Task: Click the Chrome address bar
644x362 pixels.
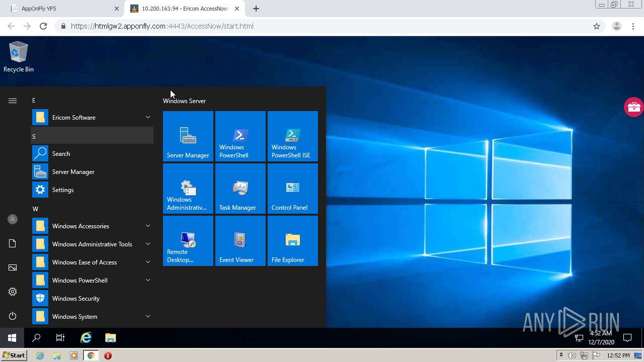Action: click(322, 26)
